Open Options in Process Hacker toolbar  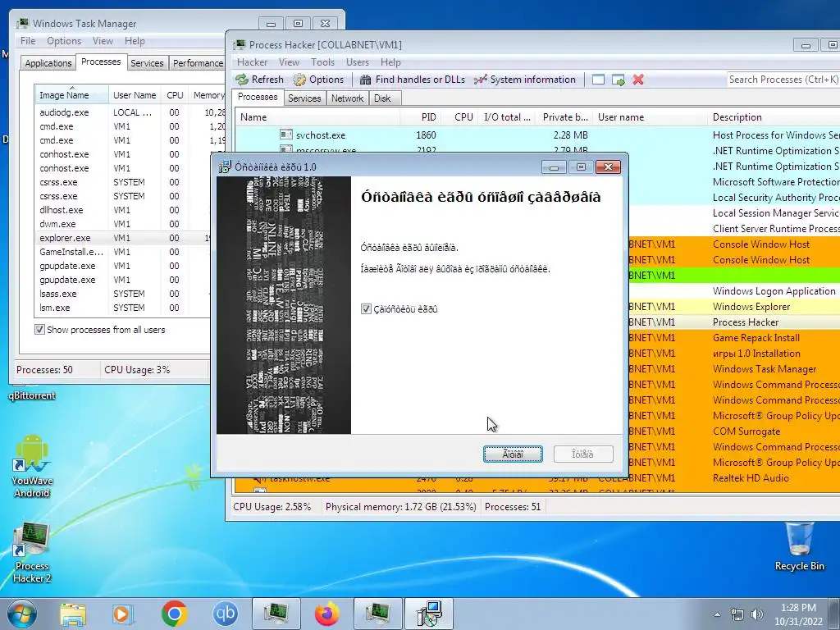(x=319, y=80)
